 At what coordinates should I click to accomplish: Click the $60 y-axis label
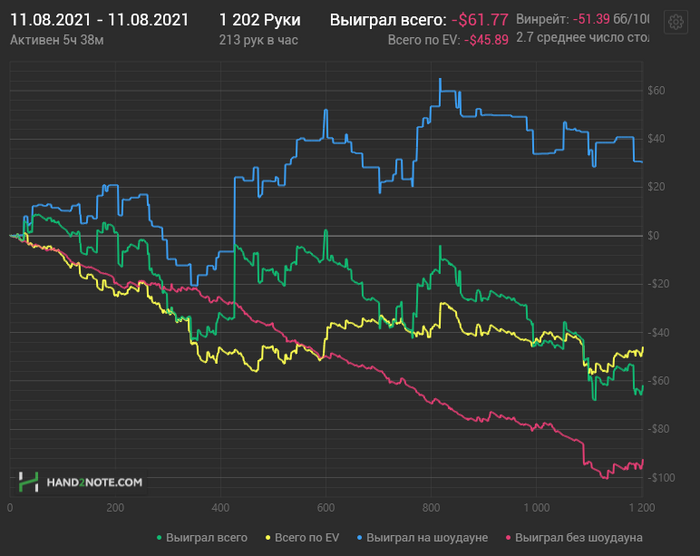656,91
